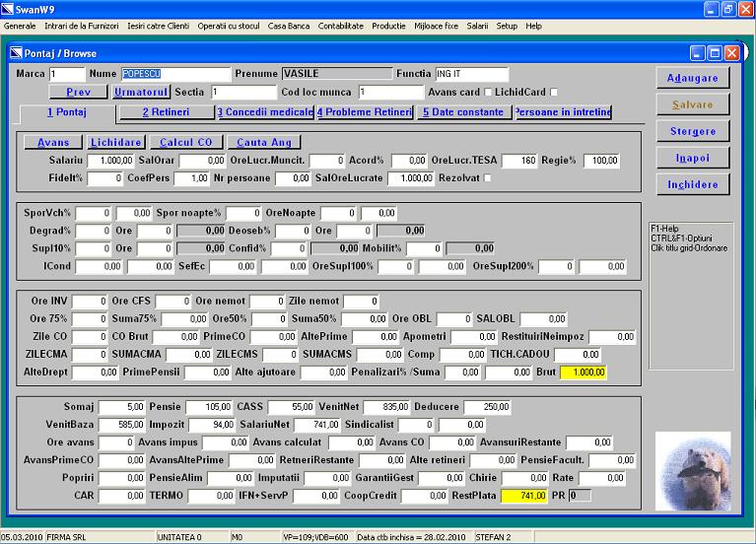Enable the Avans card checkbox

coord(490,93)
